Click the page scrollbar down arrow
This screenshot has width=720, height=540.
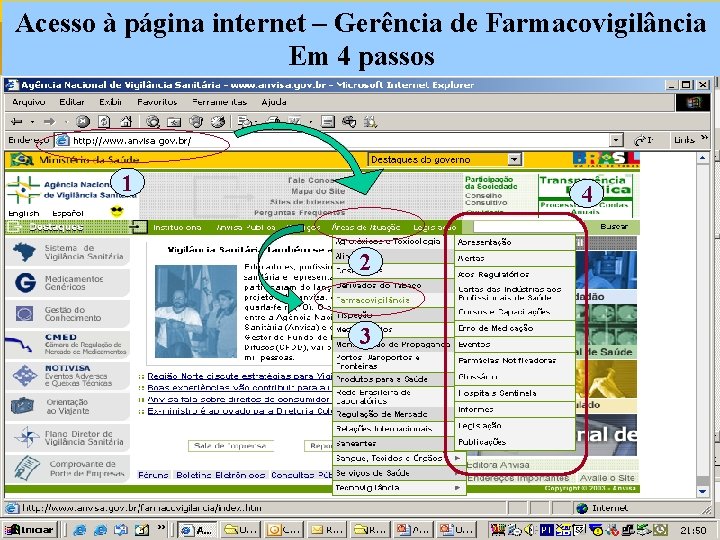703,491
